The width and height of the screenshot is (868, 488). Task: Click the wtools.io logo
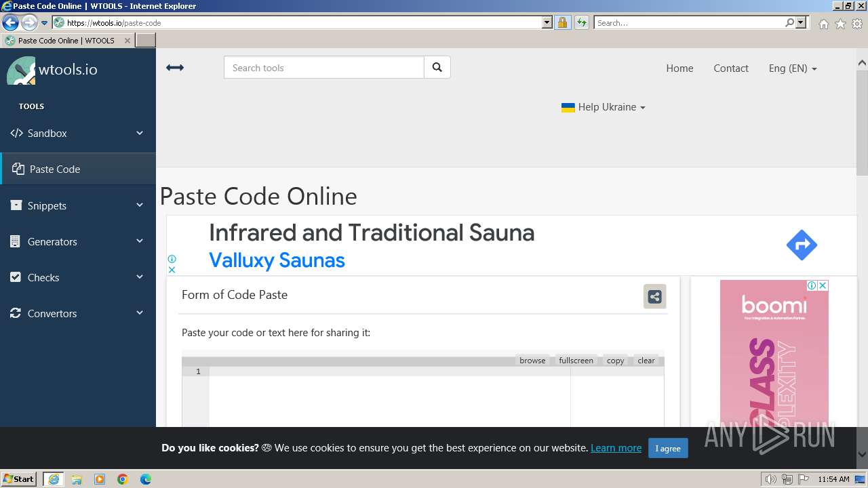tap(52, 70)
